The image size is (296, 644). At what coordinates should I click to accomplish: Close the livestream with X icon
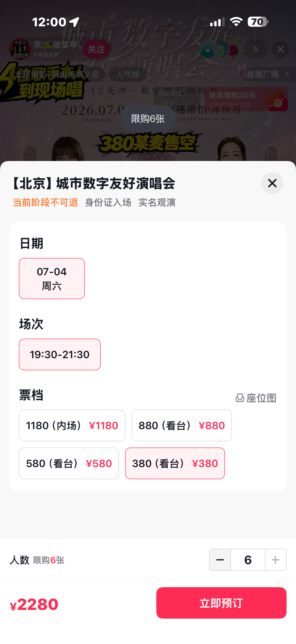(x=280, y=49)
